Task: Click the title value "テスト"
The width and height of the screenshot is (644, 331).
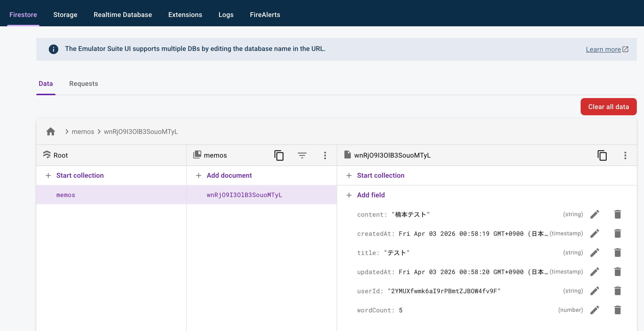Action: pyautogui.click(x=397, y=253)
